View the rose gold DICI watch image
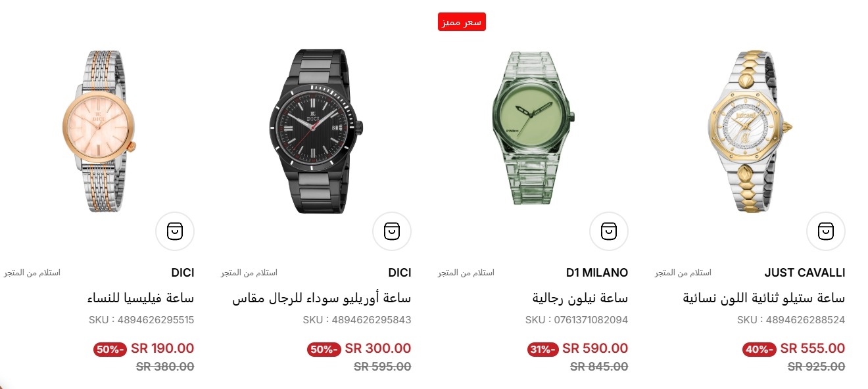Viewport: 868px width, 389px height. click(101, 131)
